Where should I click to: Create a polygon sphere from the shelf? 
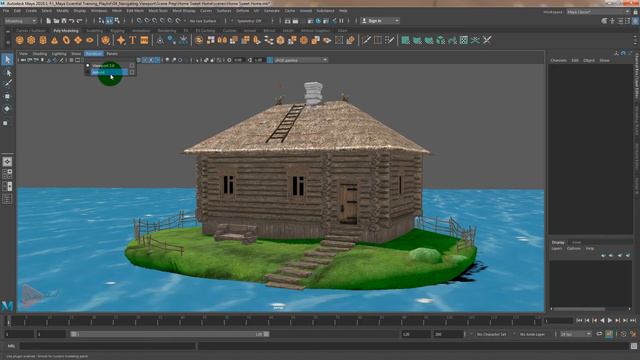tap(20, 40)
